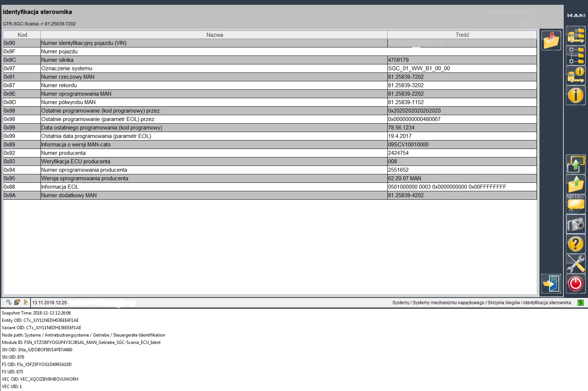Image resolution: width=588 pixels, height=391 pixels.
Task: Open the folder tree structure icon
Action: (x=576, y=56)
